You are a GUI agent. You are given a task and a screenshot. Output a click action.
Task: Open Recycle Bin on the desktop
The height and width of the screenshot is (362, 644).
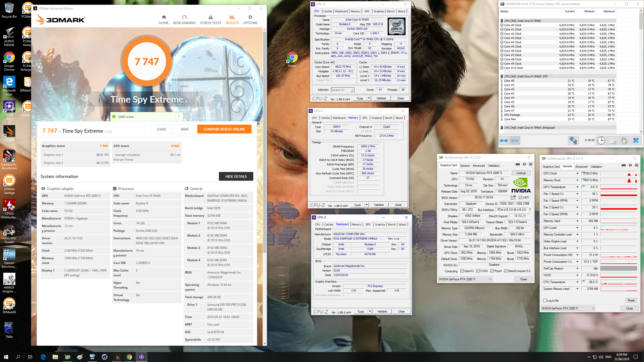[9, 11]
